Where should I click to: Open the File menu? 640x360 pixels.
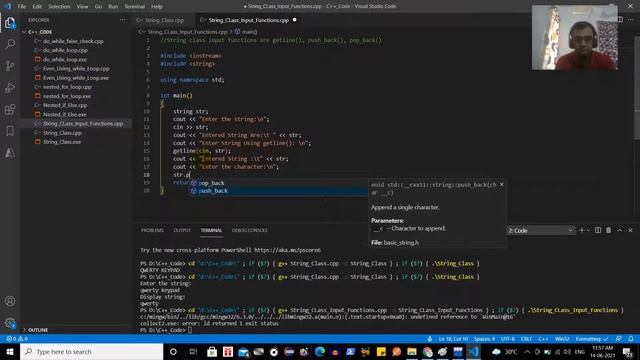point(22,6)
